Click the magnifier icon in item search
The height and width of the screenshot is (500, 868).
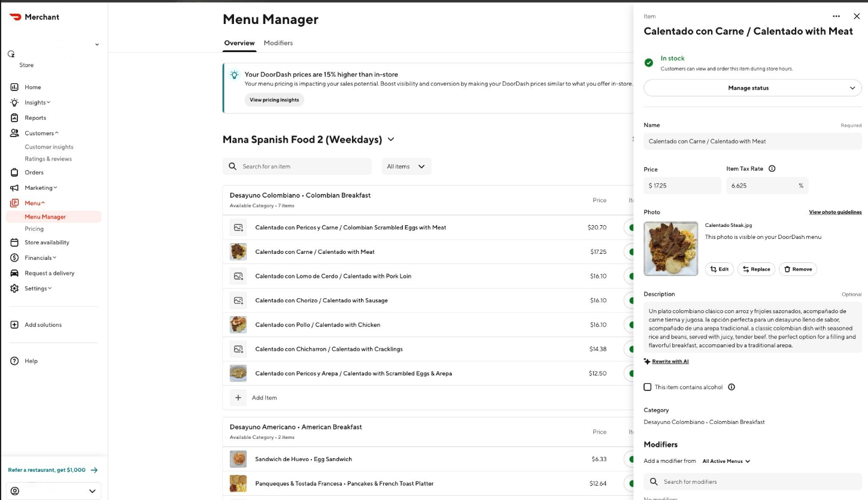233,166
